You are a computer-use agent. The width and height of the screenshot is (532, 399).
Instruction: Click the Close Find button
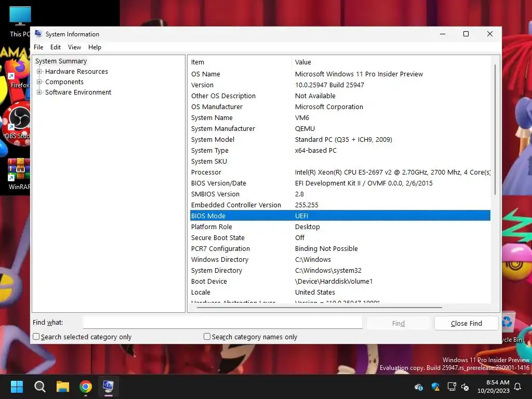coord(466,323)
